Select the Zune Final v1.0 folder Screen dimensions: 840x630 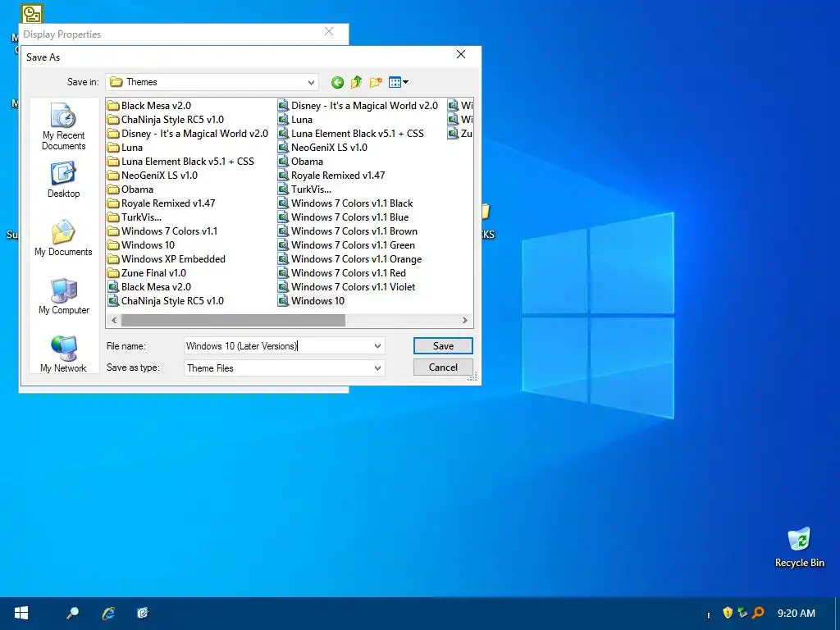[x=147, y=272]
